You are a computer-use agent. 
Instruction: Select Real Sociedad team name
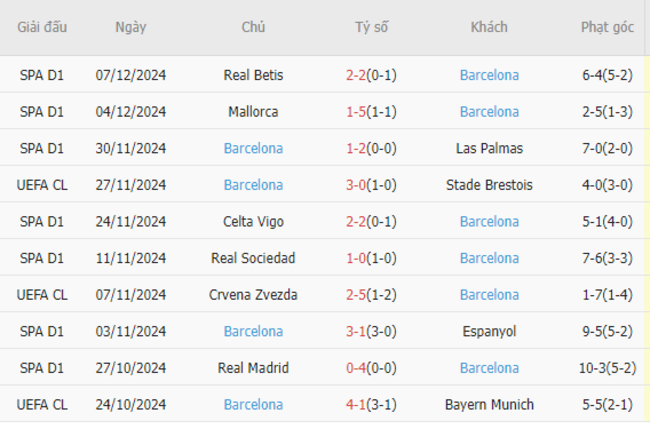[x=253, y=258]
